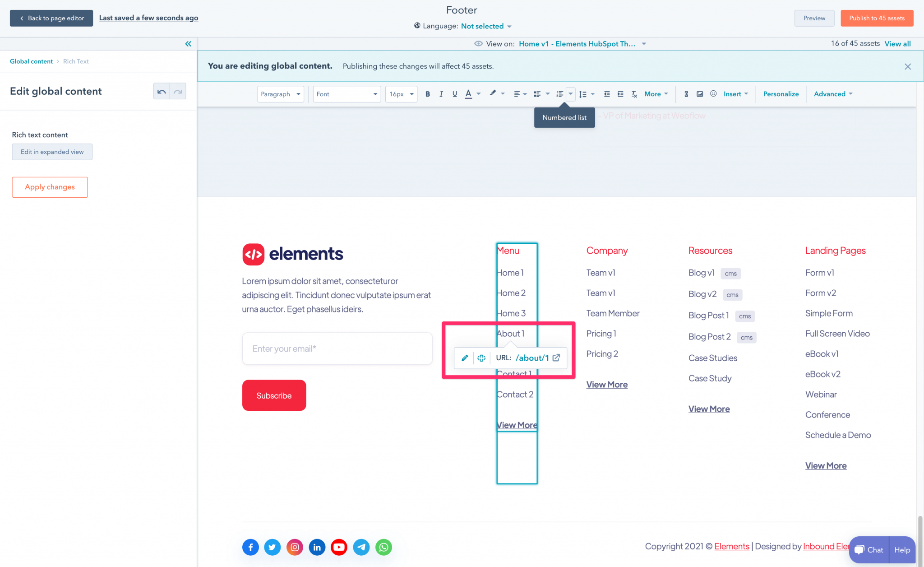Collapse the left sidebar panel
Screen dimensions: 924x567
point(188,44)
